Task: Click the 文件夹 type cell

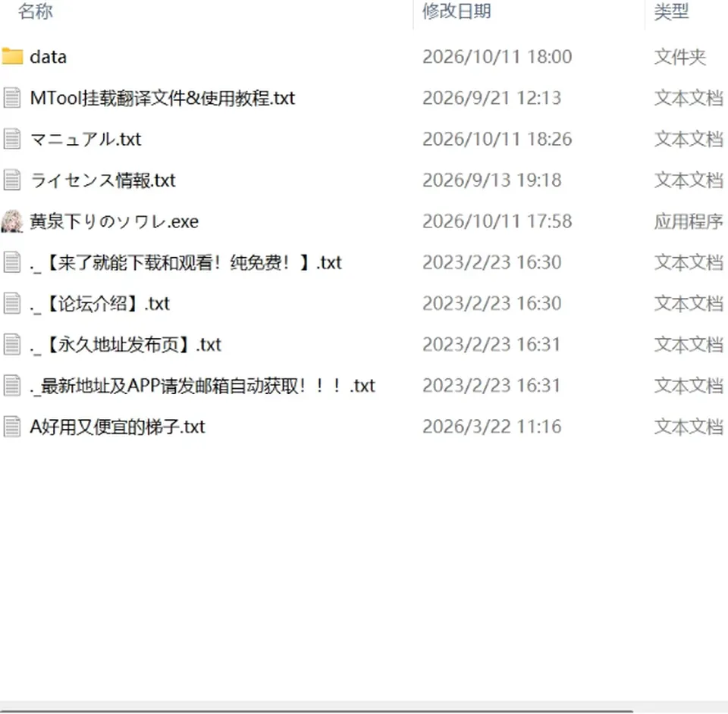Action: [680, 57]
